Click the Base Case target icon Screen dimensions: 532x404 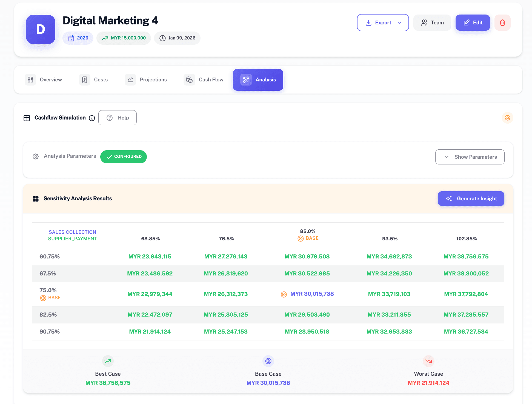268,361
